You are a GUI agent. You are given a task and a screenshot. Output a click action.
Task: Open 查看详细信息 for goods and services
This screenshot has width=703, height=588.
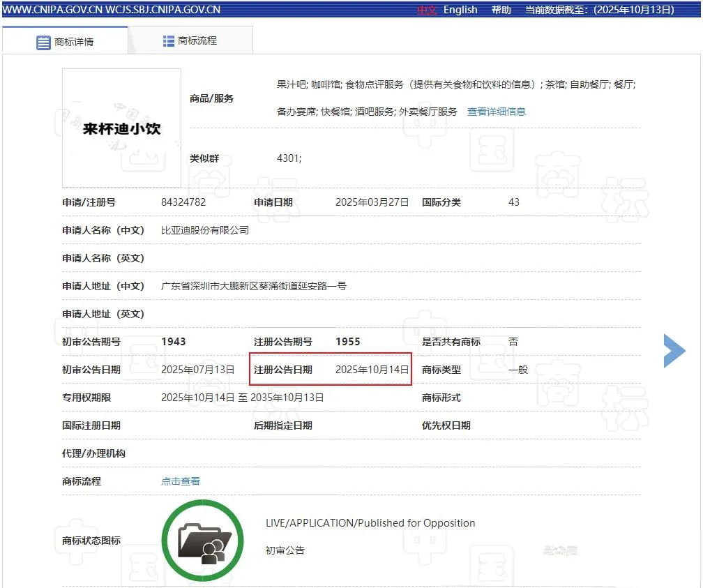497,111
